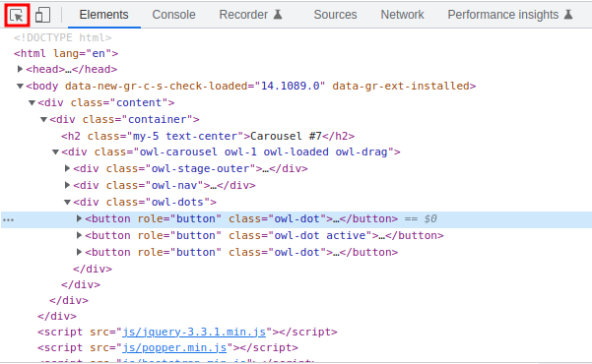Click the "14.1089.0" attribute value

pyautogui.click(x=290, y=86)
